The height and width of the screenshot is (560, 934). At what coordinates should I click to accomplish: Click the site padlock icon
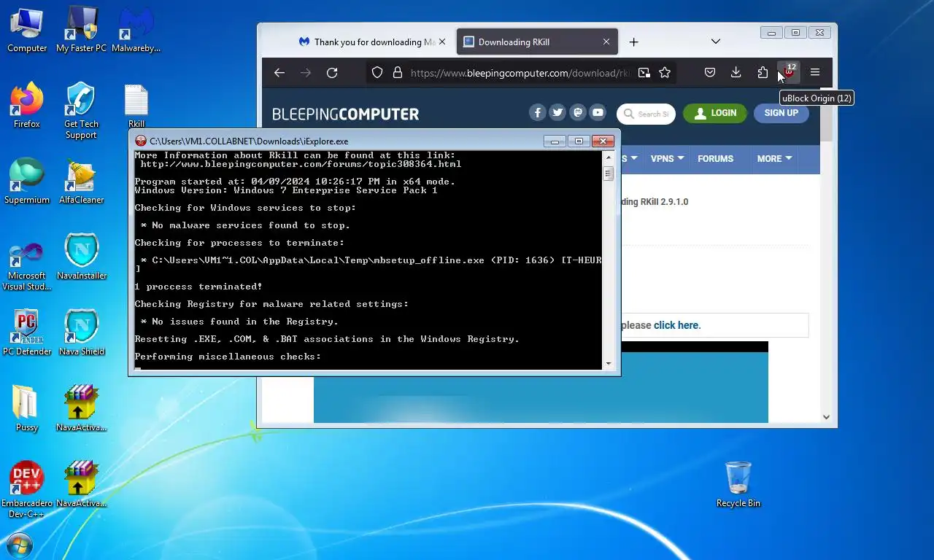tap(398, 72)
